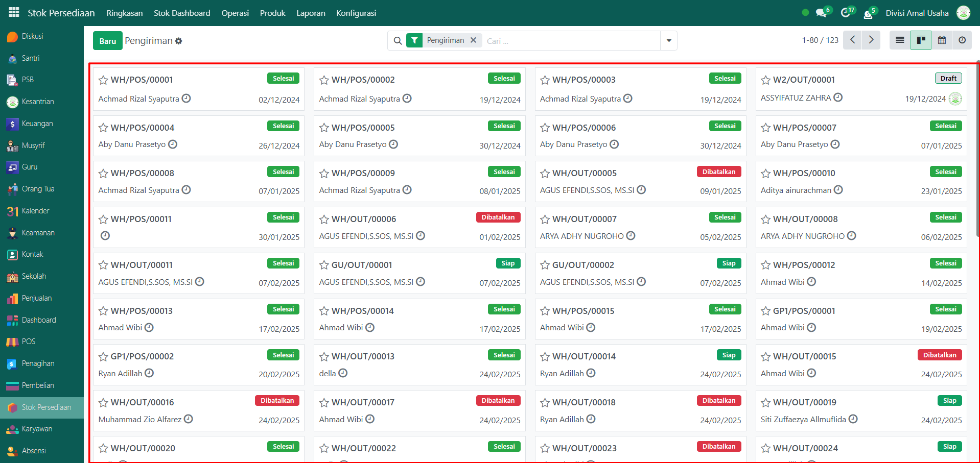980x463 pixels.
Task: Mark GU/OUT/00001 as favorite with star
Action: (x=324, y=265)
